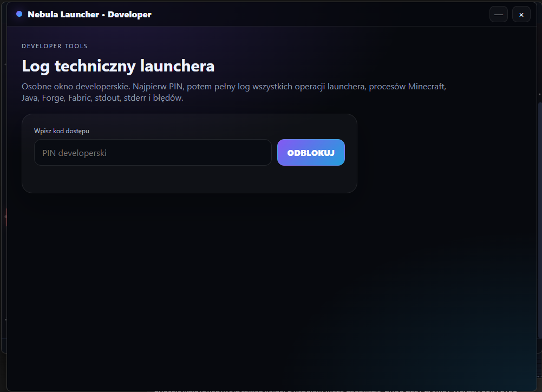Image resolution: width=542 pixels, height=392 pixels.
Task: Click the "Nebula Launcher • Developer" title text
Action: tap(89, 15)
